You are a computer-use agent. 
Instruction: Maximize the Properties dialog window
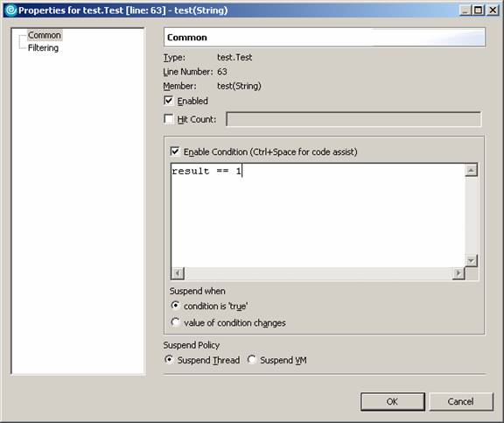tap(478, 11)
